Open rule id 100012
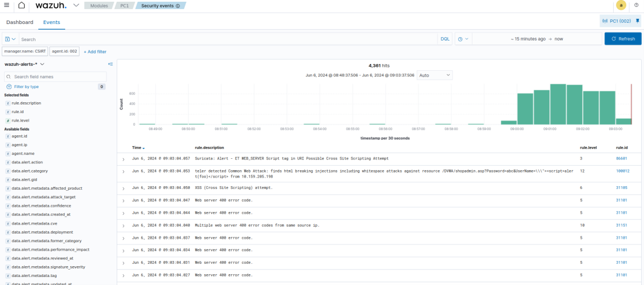Screen dimensions: 644x285 pyautogui.click(x=623, y=171)
